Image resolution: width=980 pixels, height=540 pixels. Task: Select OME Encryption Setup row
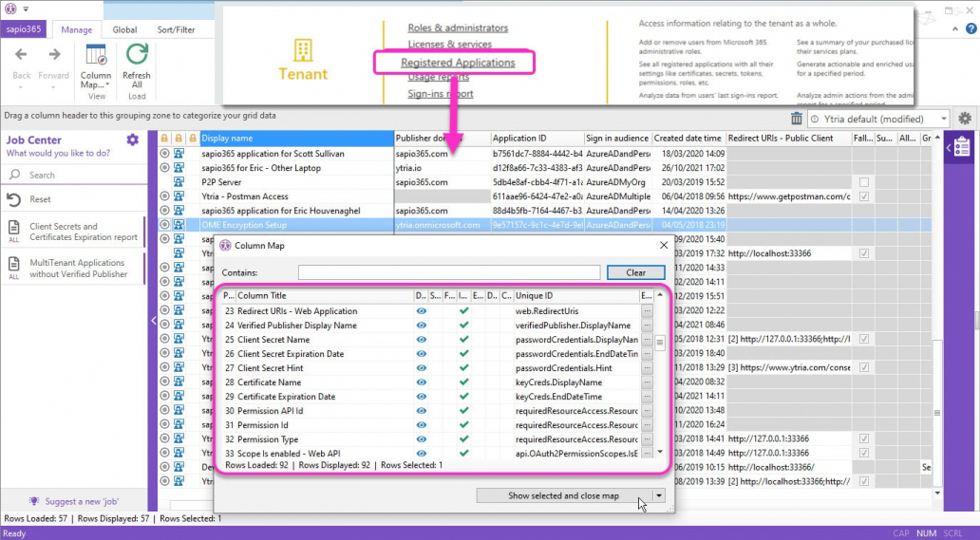point(544,225)
